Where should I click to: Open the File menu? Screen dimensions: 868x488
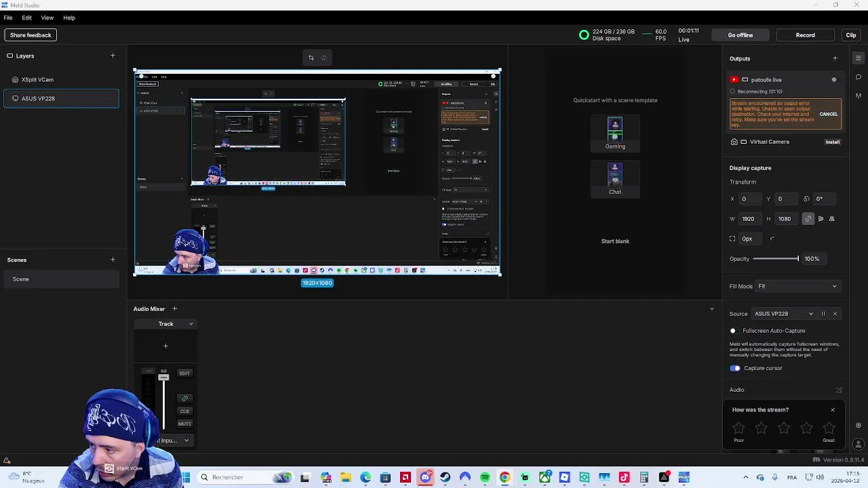coord(8,18)
